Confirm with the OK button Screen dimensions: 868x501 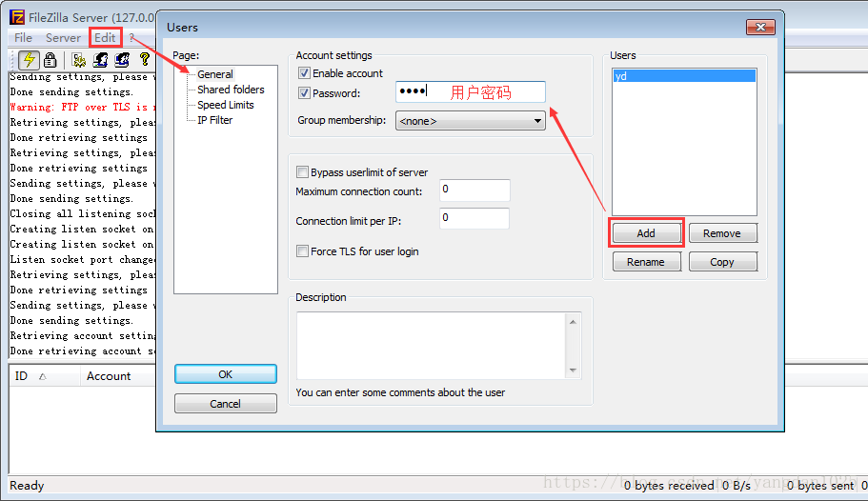[x=225, y=374]
